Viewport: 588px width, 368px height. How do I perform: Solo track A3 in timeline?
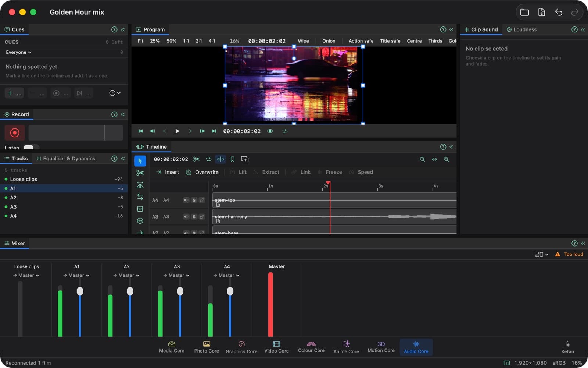point(194,217)
